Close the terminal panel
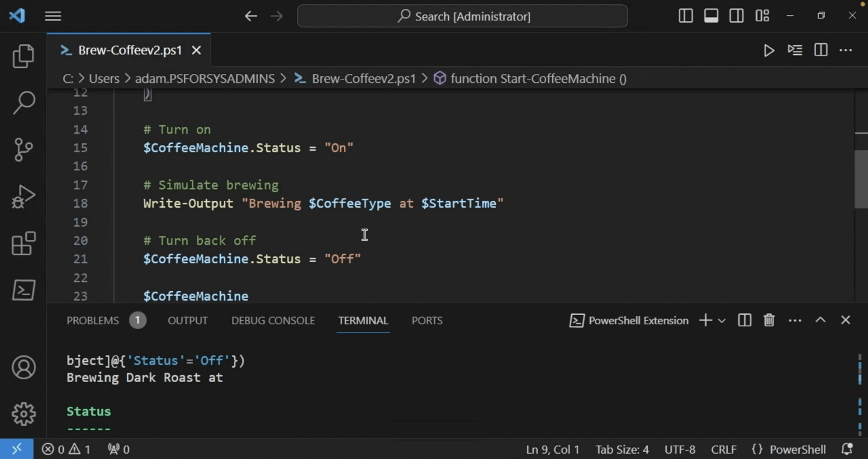 (845, 320)
